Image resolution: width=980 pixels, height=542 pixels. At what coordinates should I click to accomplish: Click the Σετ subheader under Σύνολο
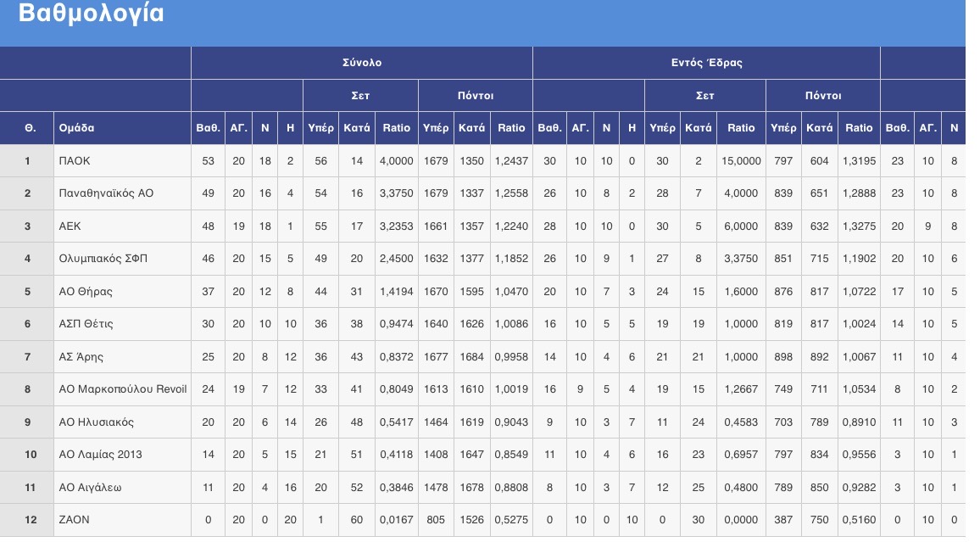pos(360,96)
